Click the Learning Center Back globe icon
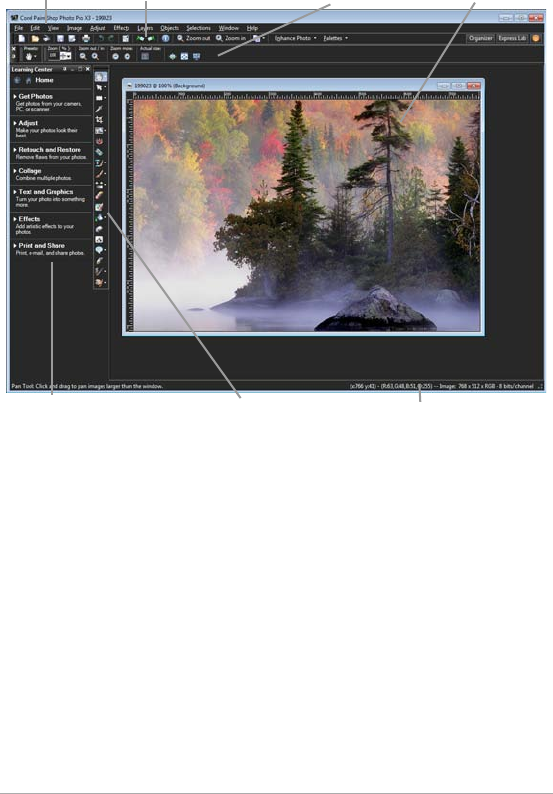 (18, 81)
